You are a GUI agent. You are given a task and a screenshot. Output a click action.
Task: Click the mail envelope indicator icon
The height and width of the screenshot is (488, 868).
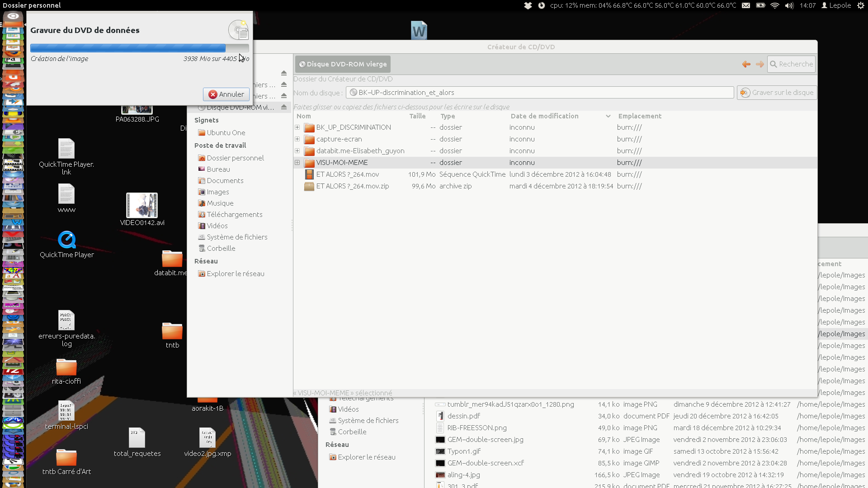[746, 5]
